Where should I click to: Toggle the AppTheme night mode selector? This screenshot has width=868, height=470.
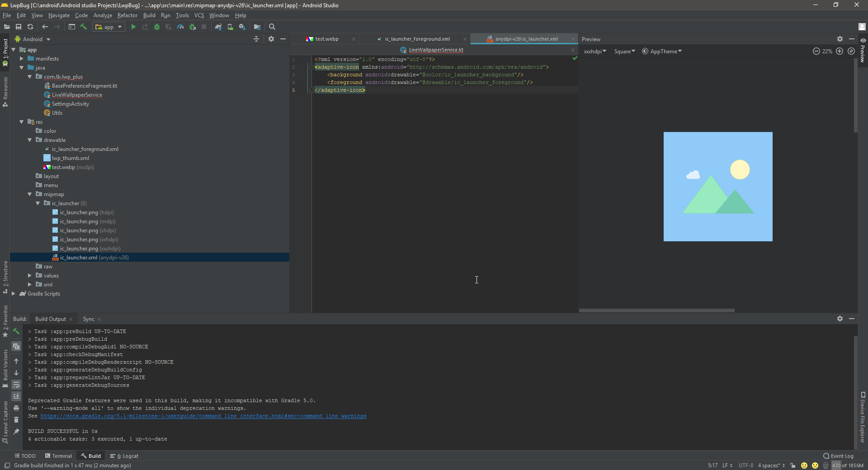click(x=661, y=51)
